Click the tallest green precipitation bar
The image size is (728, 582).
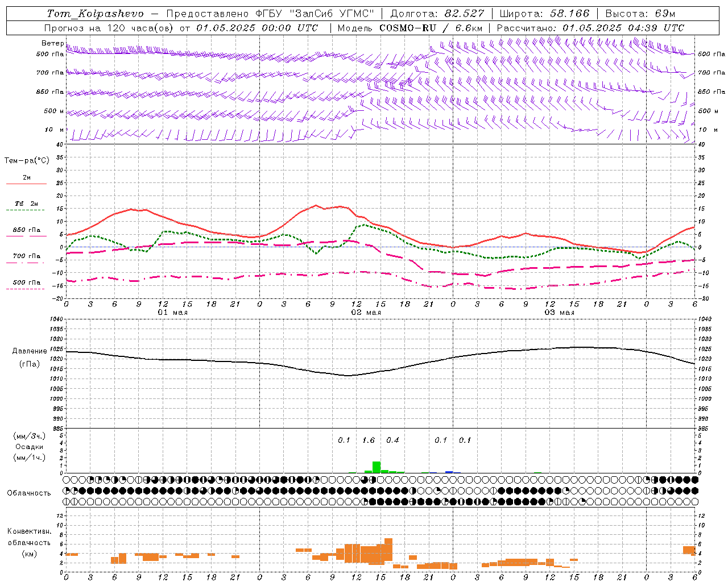(376, 467)
